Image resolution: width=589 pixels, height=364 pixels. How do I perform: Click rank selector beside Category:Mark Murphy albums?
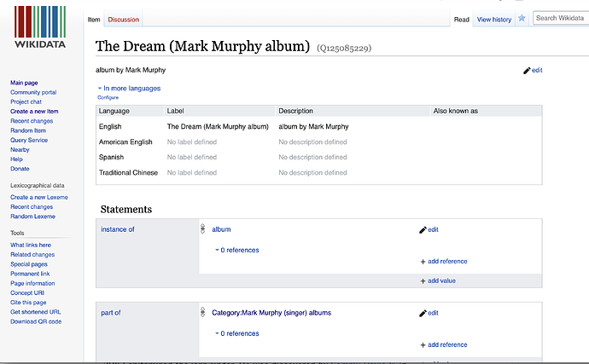coord(203,312)
